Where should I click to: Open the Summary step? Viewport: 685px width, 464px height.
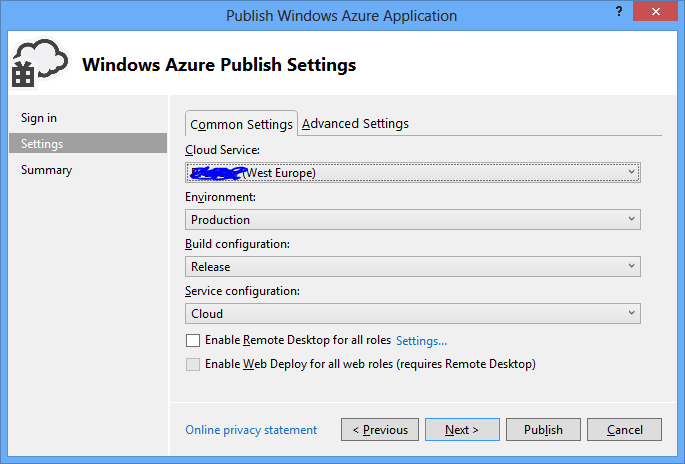46,170
